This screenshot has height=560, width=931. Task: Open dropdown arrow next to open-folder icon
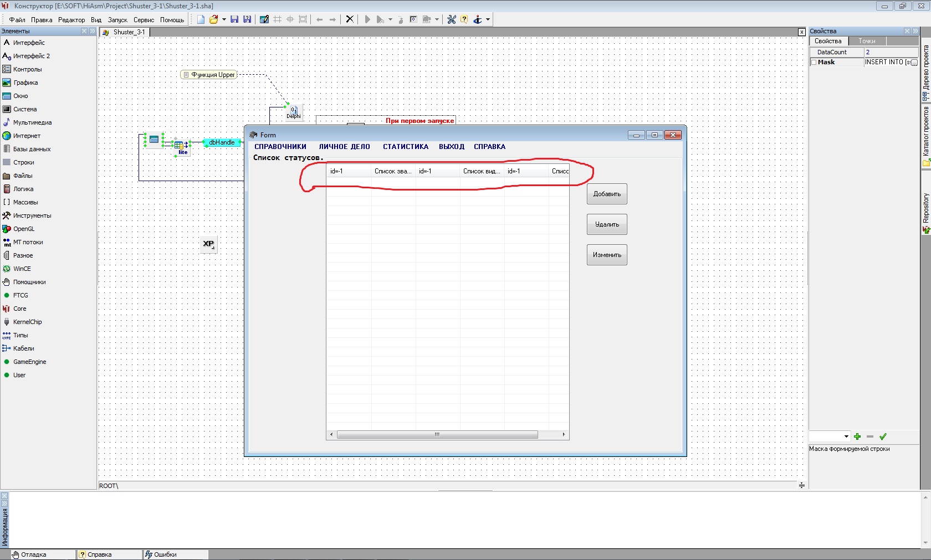224,19
